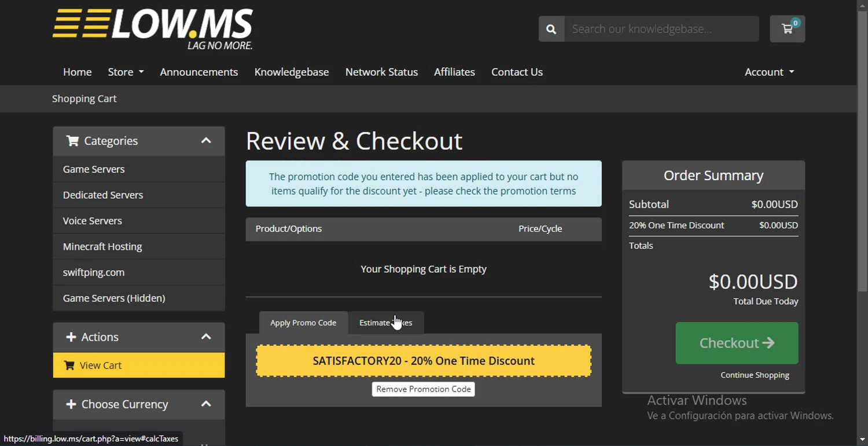
Task: Click the cart icon in View Cart
Action: pyautogui.click(x=69, y=365)
